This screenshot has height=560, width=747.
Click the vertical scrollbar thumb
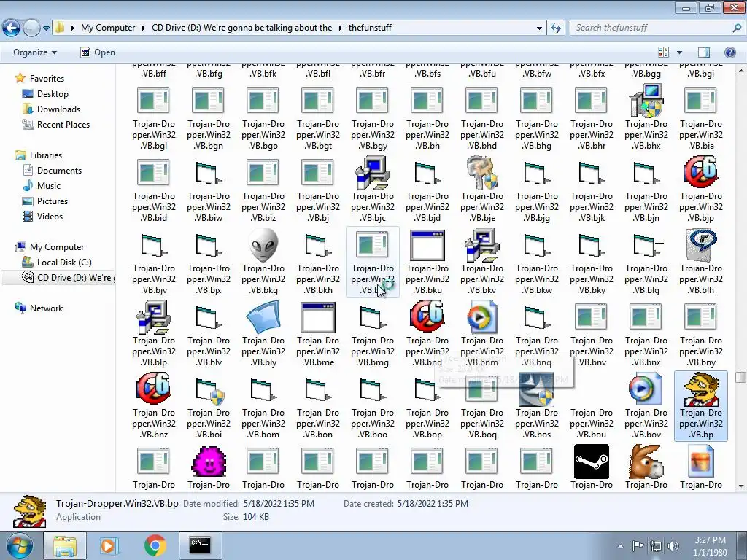740,377
